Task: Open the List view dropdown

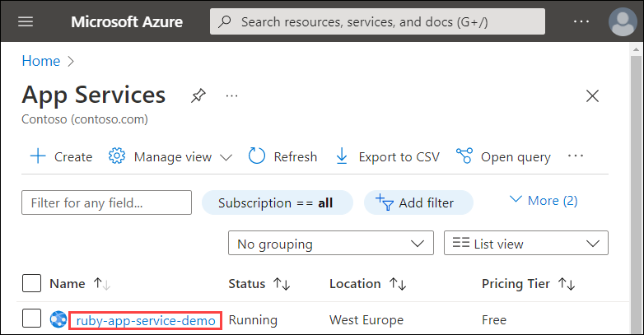Action: coord(525,244)
